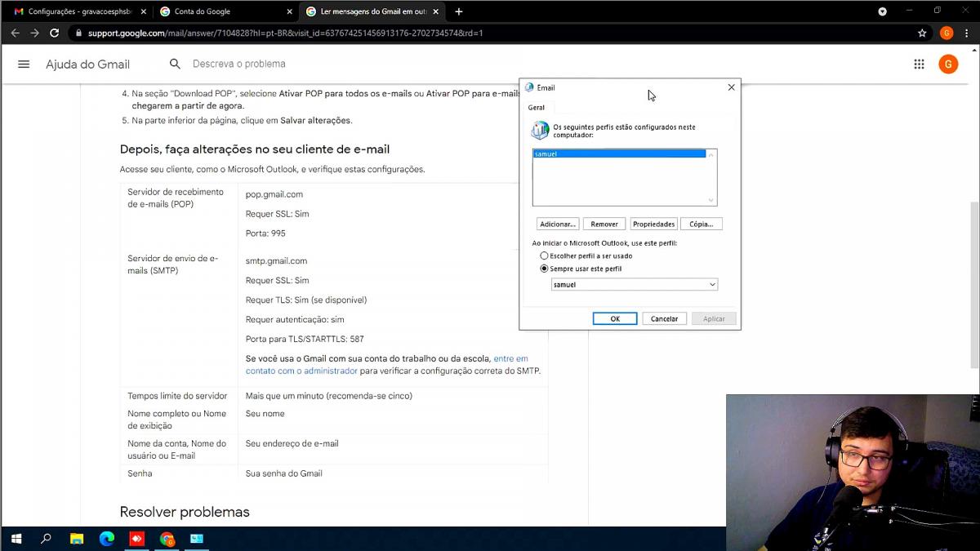Click the smtp.gmail.com server text
Screen dimensions: 980x551
(276, 261)
